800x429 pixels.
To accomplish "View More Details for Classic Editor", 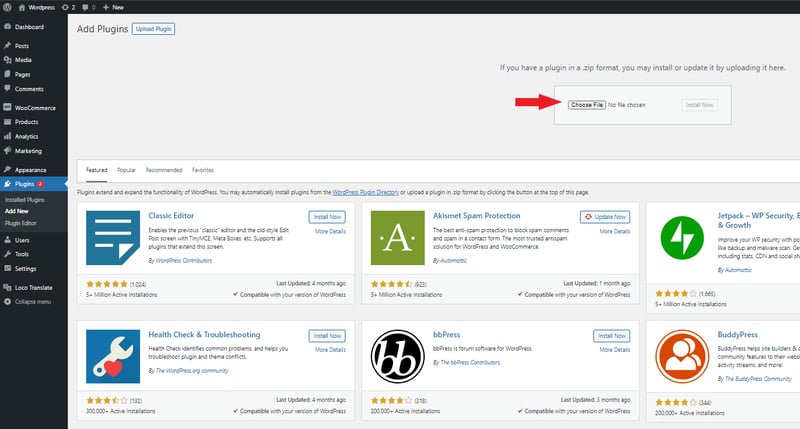I will pos(330,232).
